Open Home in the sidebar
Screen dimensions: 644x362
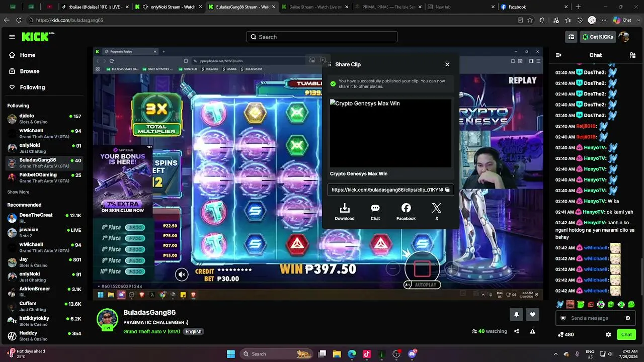pyautogui.click(x=27, y=55)
